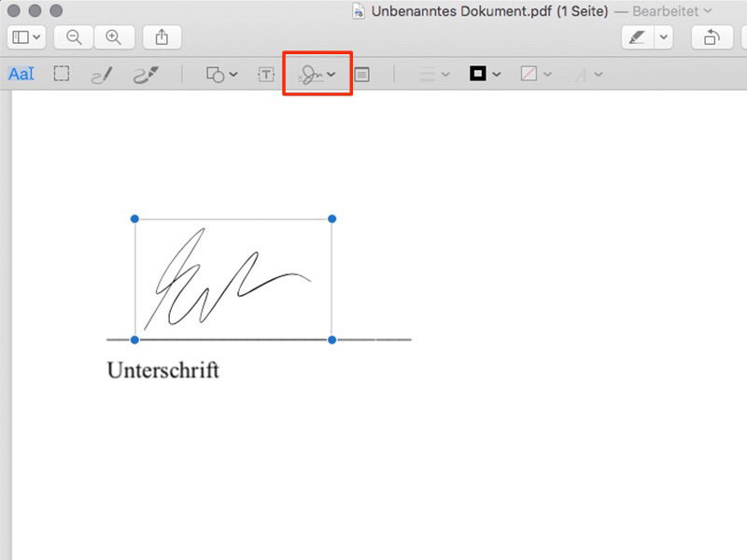Open the text style menu

click(x=588, y=75)
